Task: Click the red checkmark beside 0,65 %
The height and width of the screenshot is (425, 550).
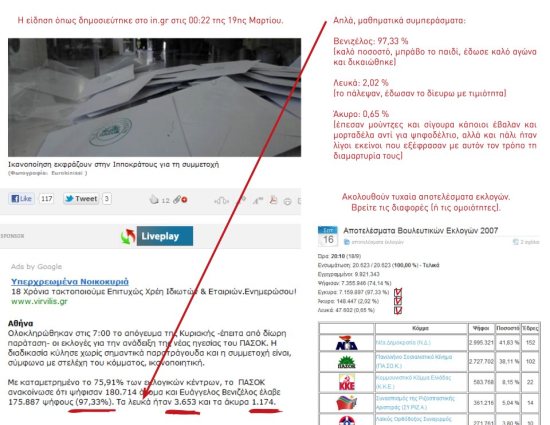Action: (x=398, y=310)
